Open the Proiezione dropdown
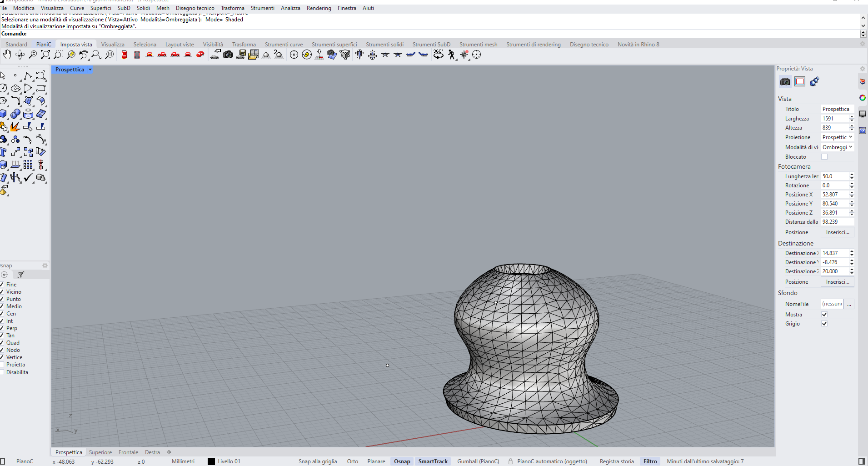The height and width of the screenshot is (466, 868). (x=837, y=137)
